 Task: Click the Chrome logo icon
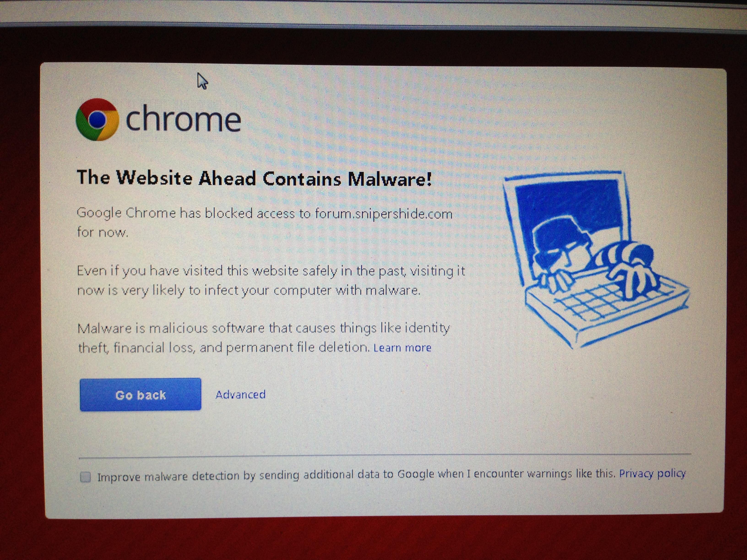click(97, 119)
